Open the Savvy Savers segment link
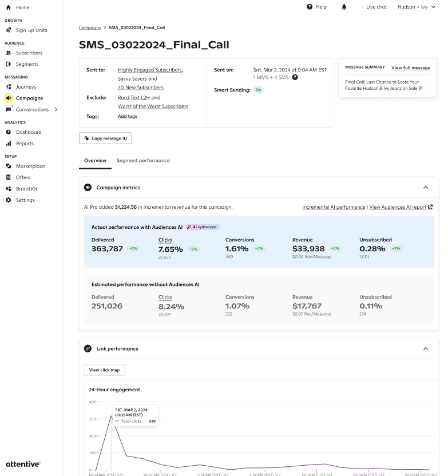448x476 pixels. [132, 78]
